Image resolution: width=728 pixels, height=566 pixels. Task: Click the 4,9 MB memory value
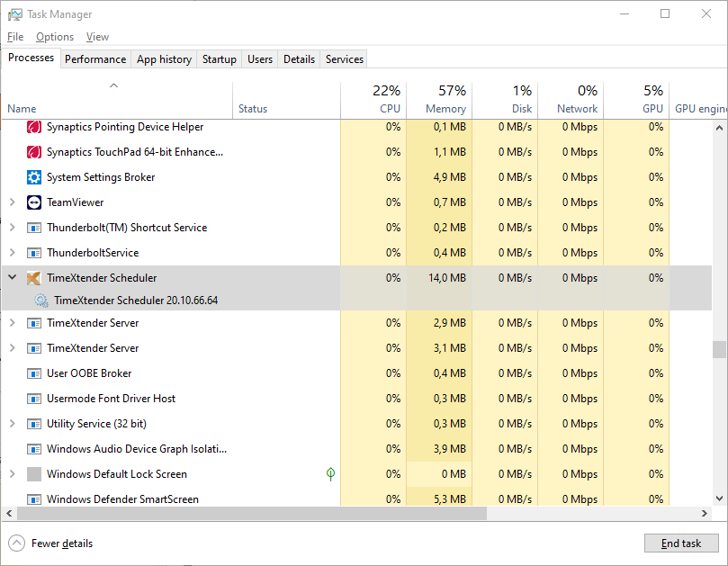click(x=450, y=177)
